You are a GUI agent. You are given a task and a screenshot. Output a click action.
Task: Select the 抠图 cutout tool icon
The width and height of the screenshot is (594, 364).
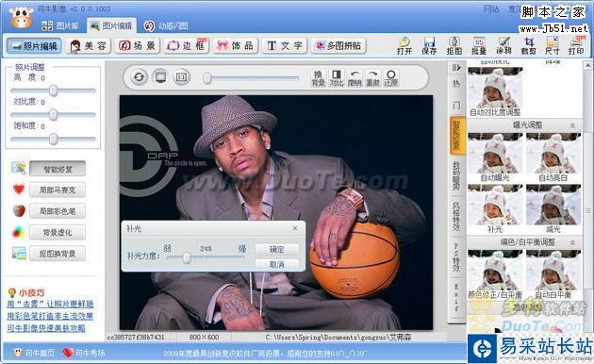454,45
